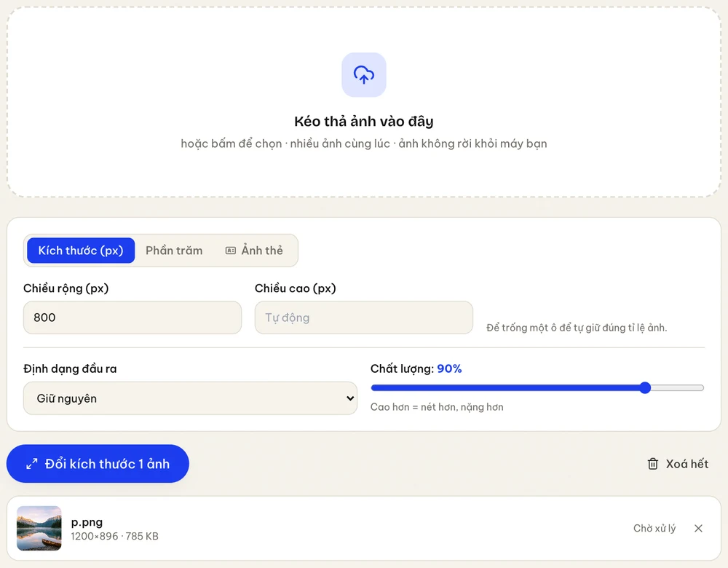Click the cloud upload icon
This screenshot has height=568, width=728.
[364, 75]
